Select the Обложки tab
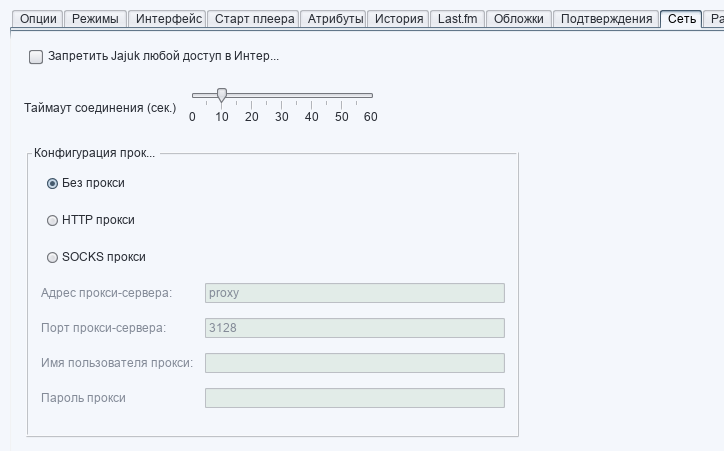 pos(519,19)
